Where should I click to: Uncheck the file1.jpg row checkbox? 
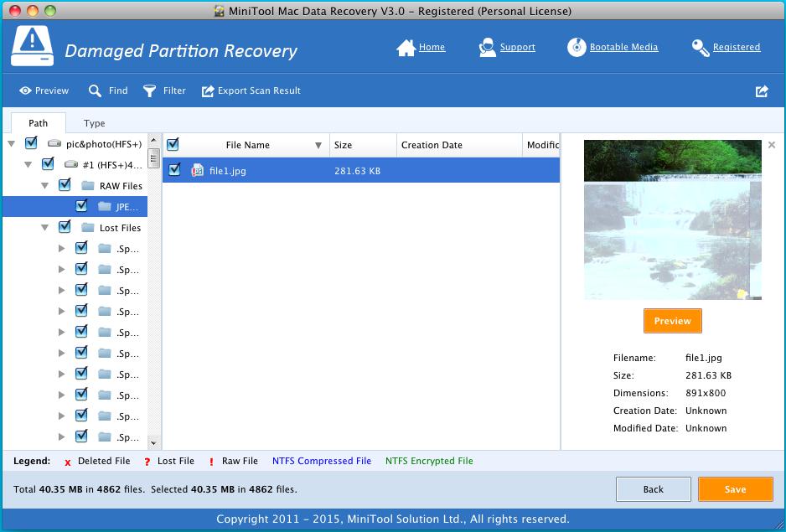(174, 170)
